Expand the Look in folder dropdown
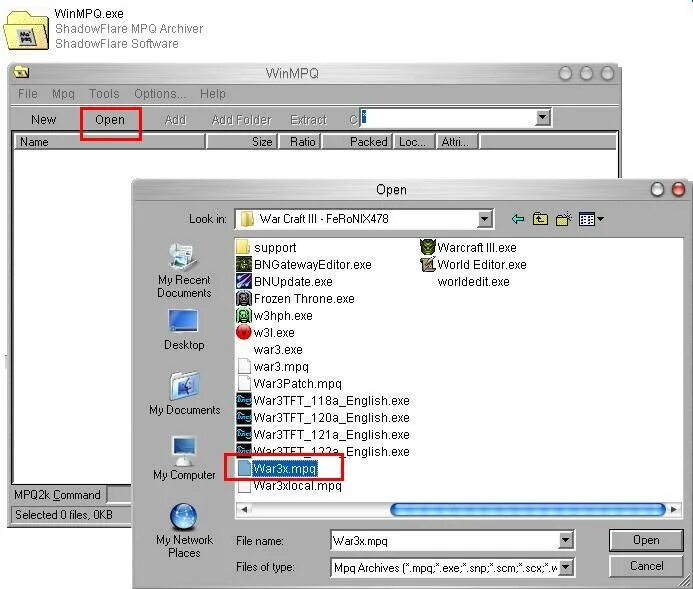Viewport: 693px width, 589px height. pyautogui.click(x=485, y=219)
